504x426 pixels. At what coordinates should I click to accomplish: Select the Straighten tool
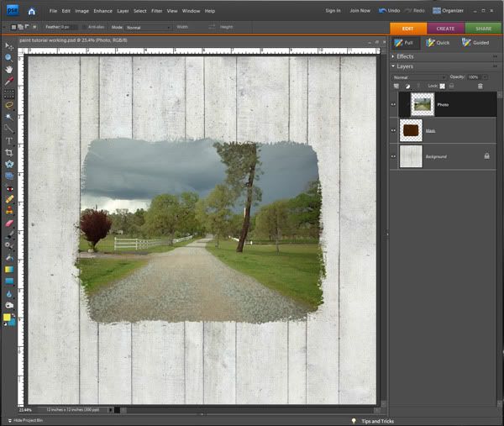pos(9,176)
